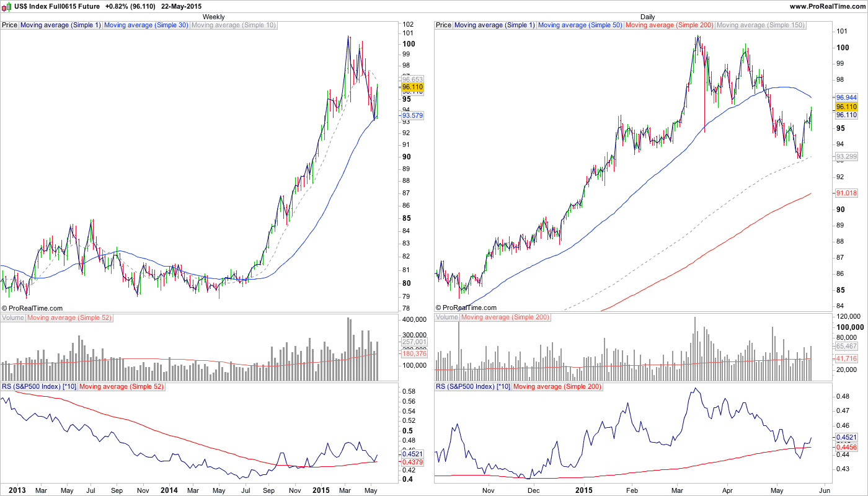Click RS (S&P500 Index) label in Weekly panel
The height and width of the screenshot is (496, 868).
39,386
